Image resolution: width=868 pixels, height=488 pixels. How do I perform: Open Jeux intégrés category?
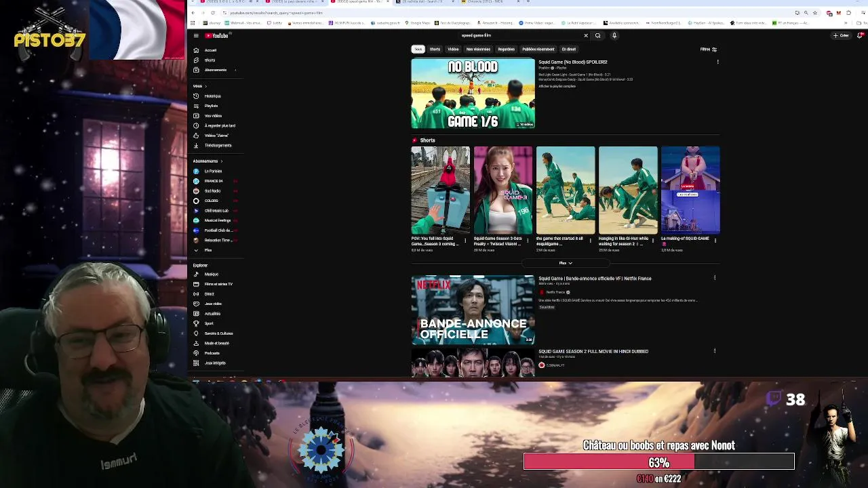(215, 363)
